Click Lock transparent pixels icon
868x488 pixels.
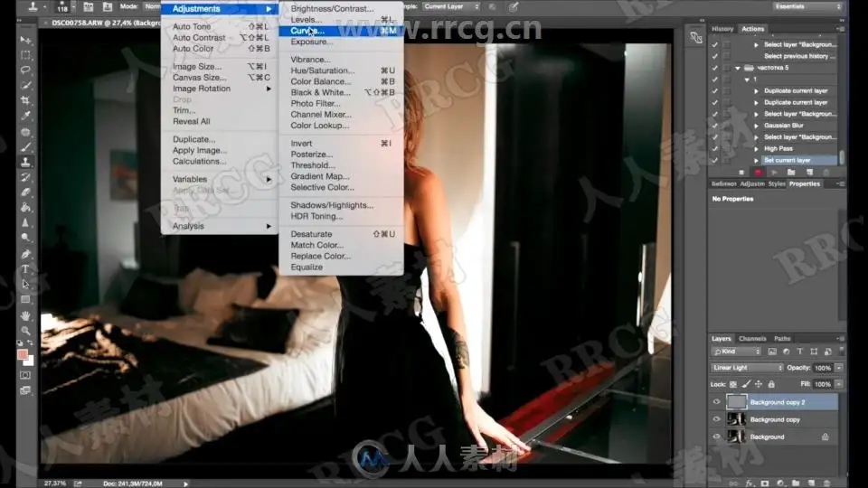733,384
